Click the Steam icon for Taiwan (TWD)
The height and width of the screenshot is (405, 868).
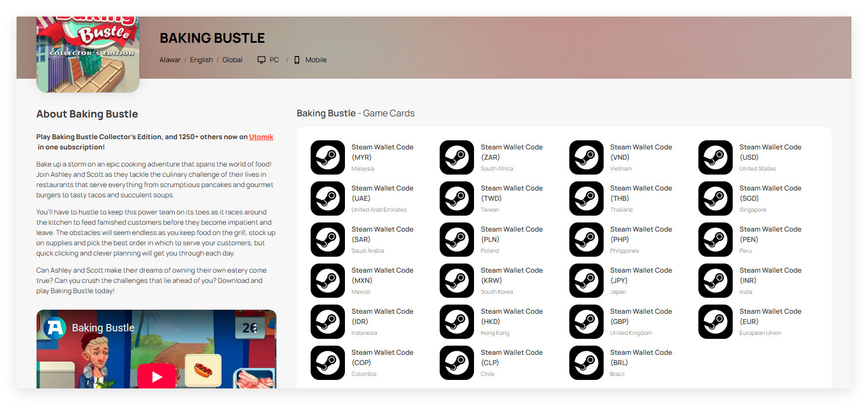point(457,199)
